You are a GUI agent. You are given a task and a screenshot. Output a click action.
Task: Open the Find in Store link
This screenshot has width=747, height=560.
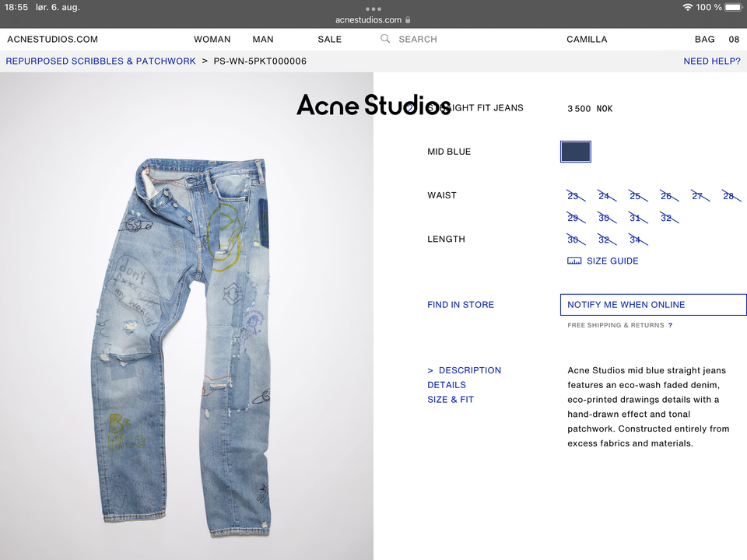point(460,305)
